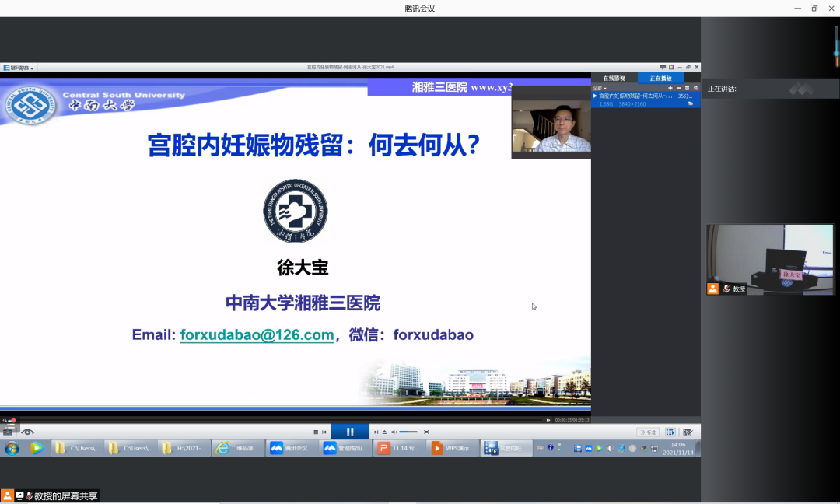The height and width of the screenshot is (504, 840).
Task: Switch to the 在线影视 tab
Action: tap(614, 79)
